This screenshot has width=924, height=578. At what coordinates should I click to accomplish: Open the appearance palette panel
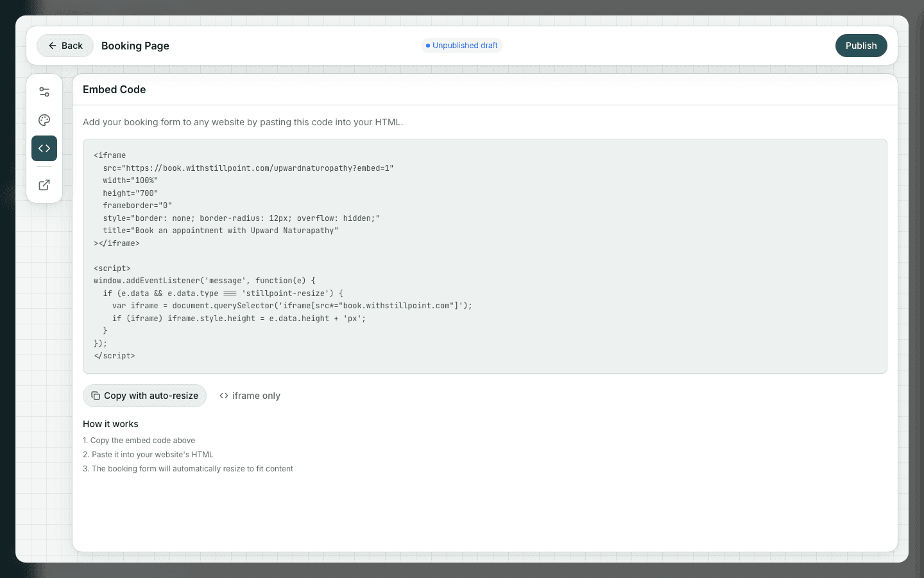click(44, 120)
